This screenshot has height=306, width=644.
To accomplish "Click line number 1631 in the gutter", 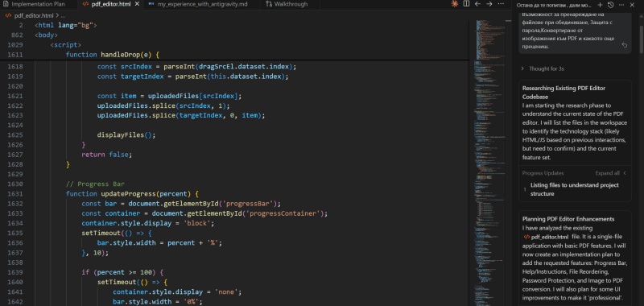I will click(15, 194).
